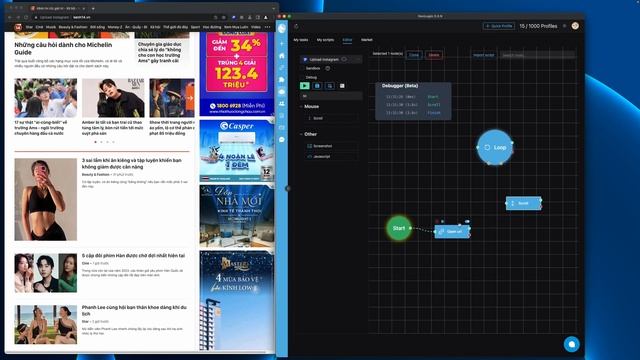Open the Michelin Guide article headline
640x360 pixels.
click(63, 48)
